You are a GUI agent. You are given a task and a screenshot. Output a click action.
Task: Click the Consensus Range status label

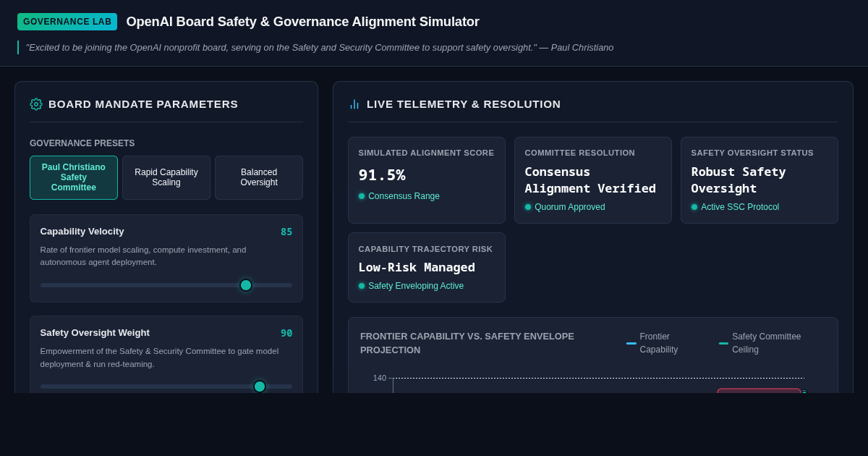click(x=404, y=196)
